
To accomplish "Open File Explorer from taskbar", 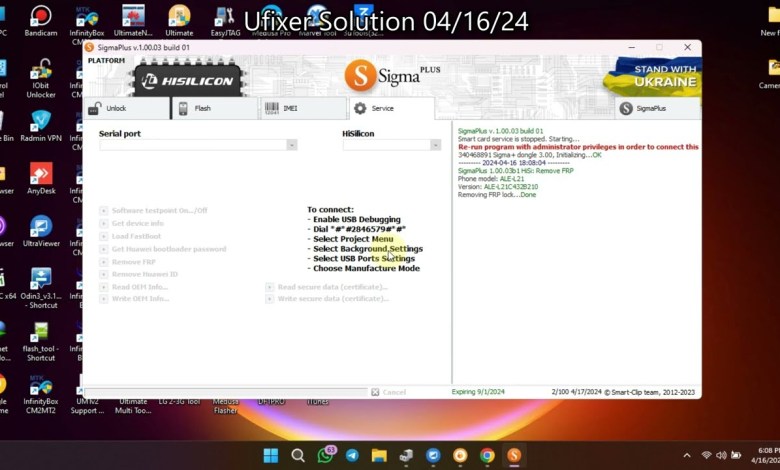I will pos(379,455).
